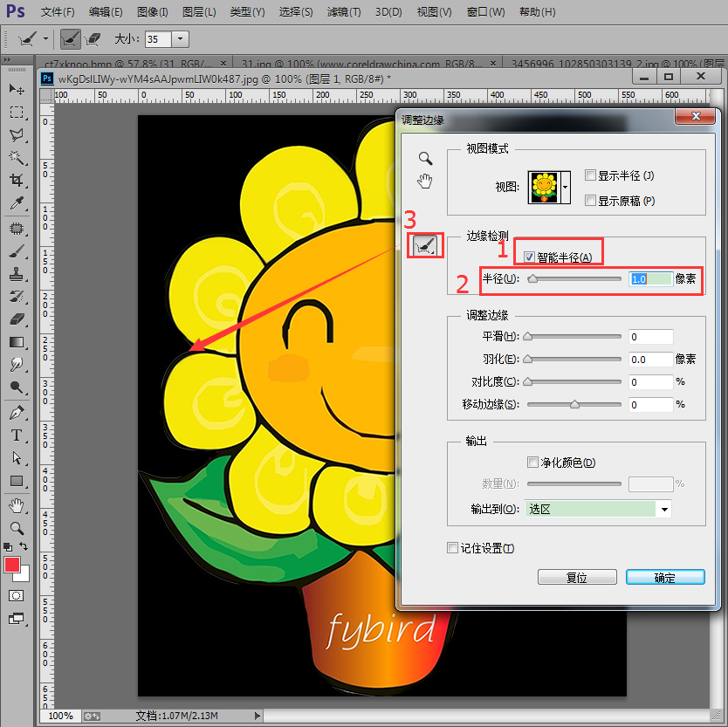Select the Zoom tool in toolbox
The height and width of the screenshot is (727, 728).
click(x=17, y=528)
